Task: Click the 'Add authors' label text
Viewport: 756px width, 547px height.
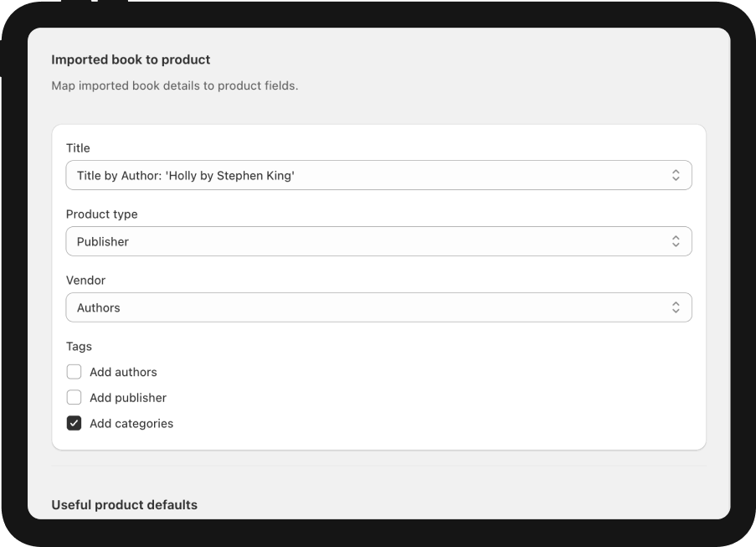Action: coord(123,372)
